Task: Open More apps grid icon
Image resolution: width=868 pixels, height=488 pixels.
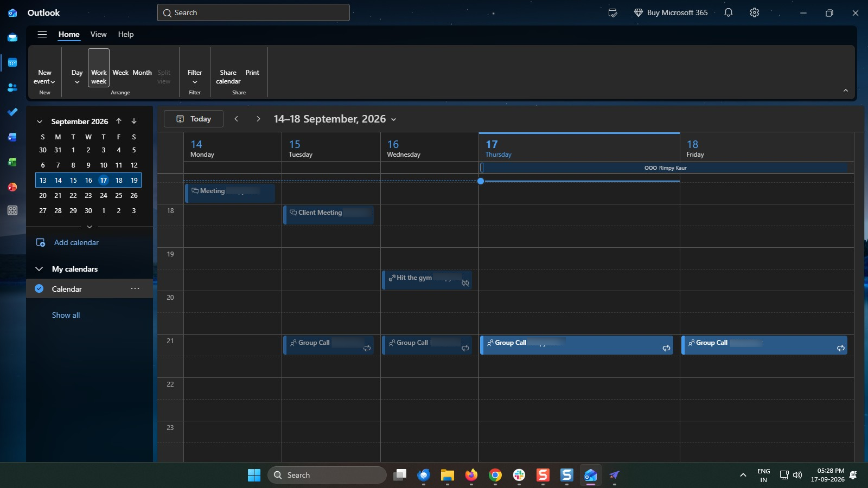Action: pos(12,210)
